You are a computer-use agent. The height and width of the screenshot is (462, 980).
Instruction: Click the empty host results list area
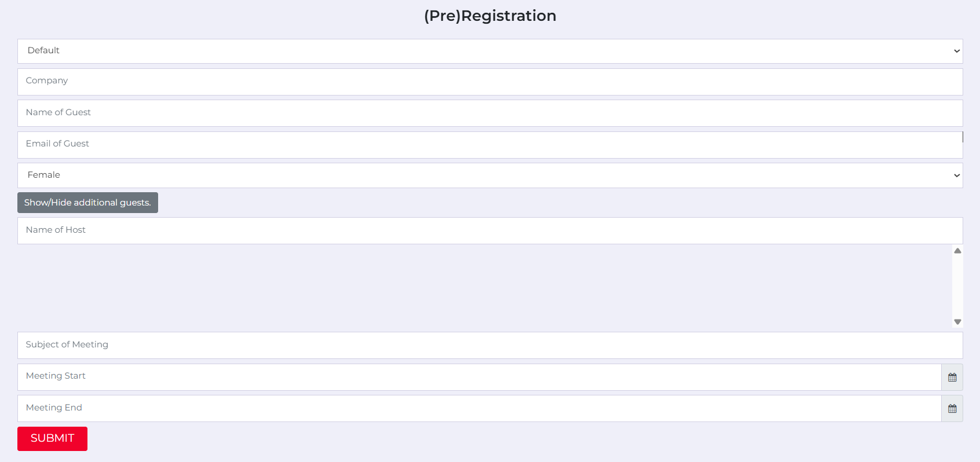(x=485, y=287)
